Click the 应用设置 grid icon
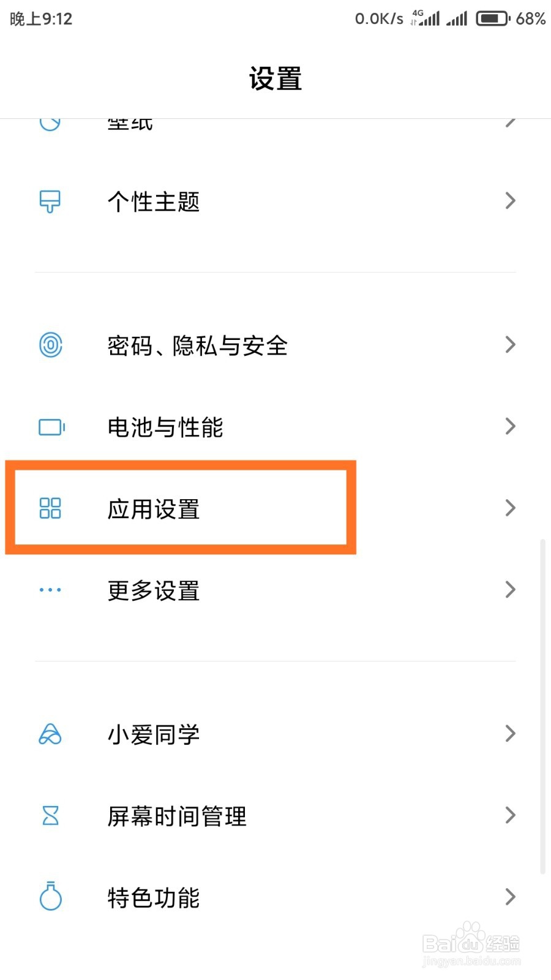 [50, 508]
